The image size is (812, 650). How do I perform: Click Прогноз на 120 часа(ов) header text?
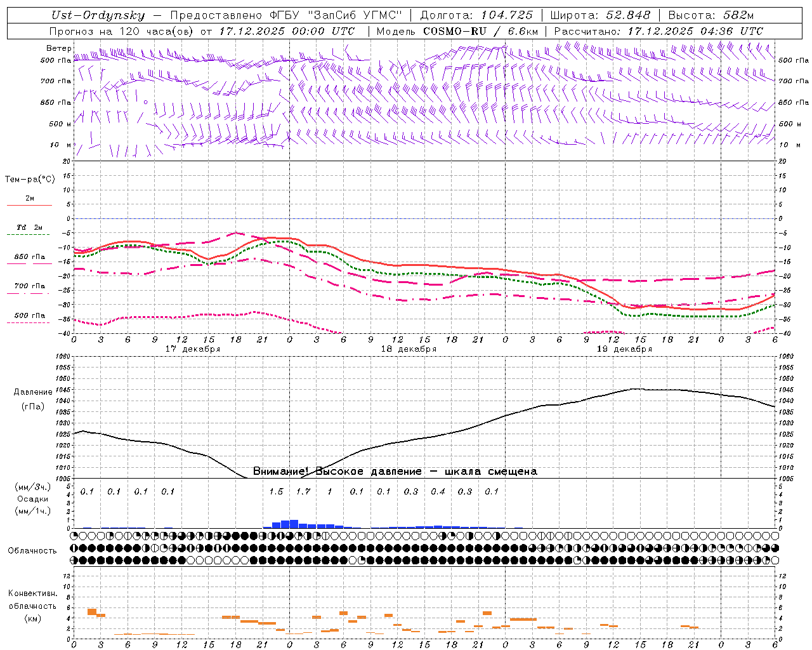tap(122, 31)
